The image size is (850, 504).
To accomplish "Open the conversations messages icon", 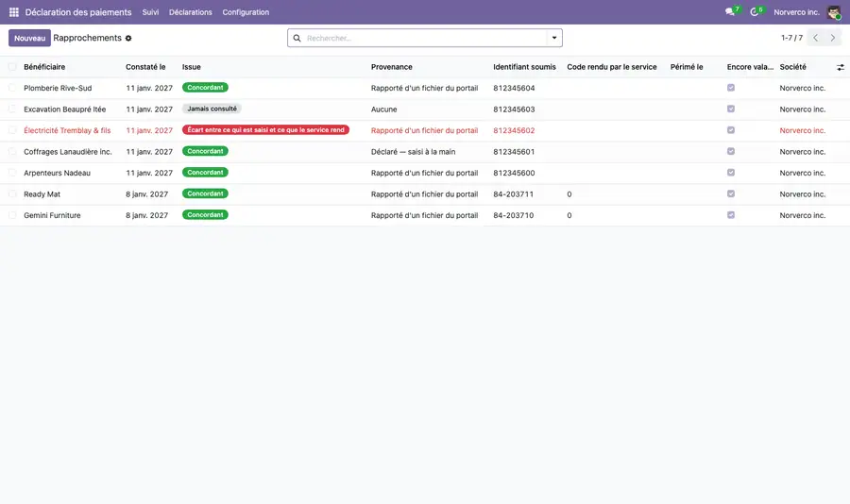I will tap(730, 12).
